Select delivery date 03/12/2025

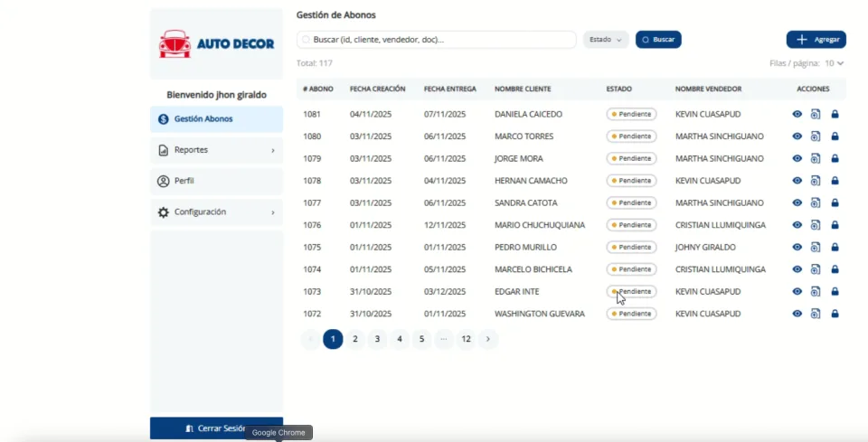click(x=445, y=291)
